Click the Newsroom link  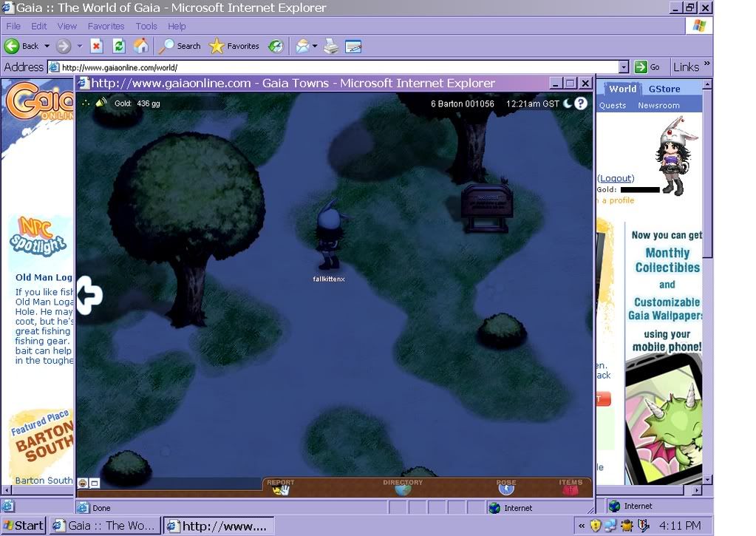click(x=658, y=105)
